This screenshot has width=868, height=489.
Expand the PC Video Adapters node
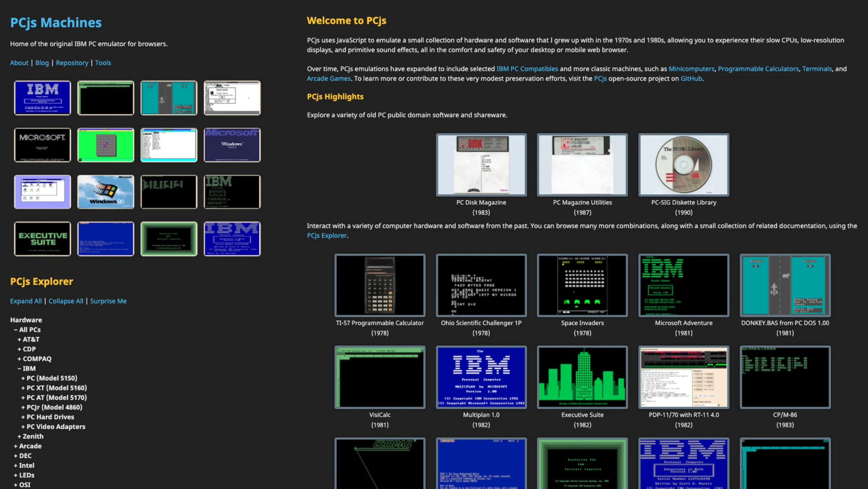click(x=53, y=427)
